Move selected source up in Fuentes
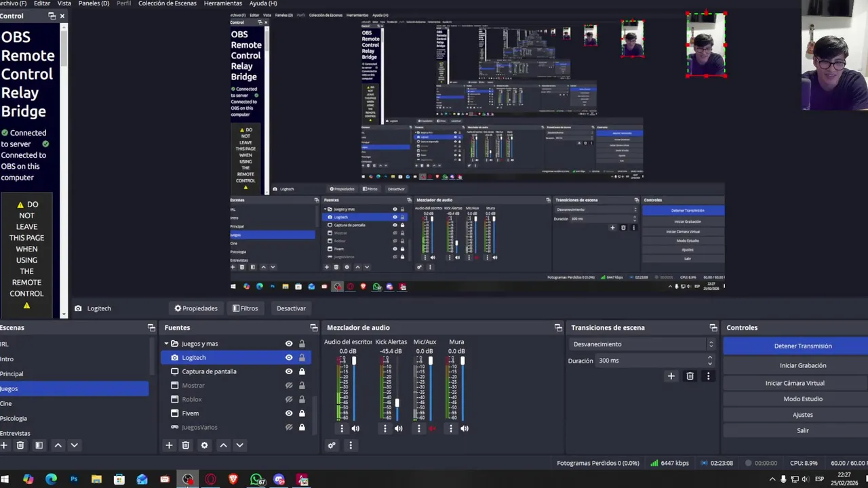868x488 pixels. pos(223,445)
